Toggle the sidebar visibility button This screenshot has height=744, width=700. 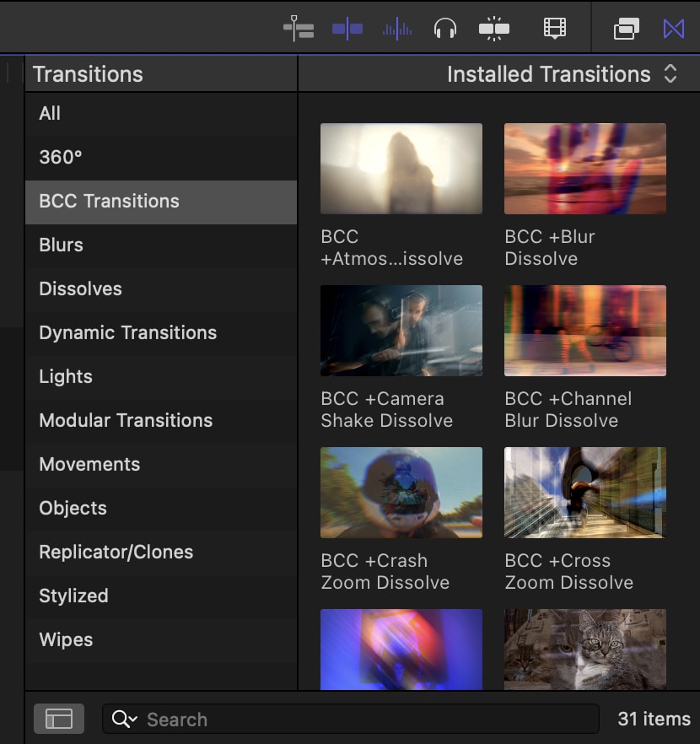click(59, 719)
